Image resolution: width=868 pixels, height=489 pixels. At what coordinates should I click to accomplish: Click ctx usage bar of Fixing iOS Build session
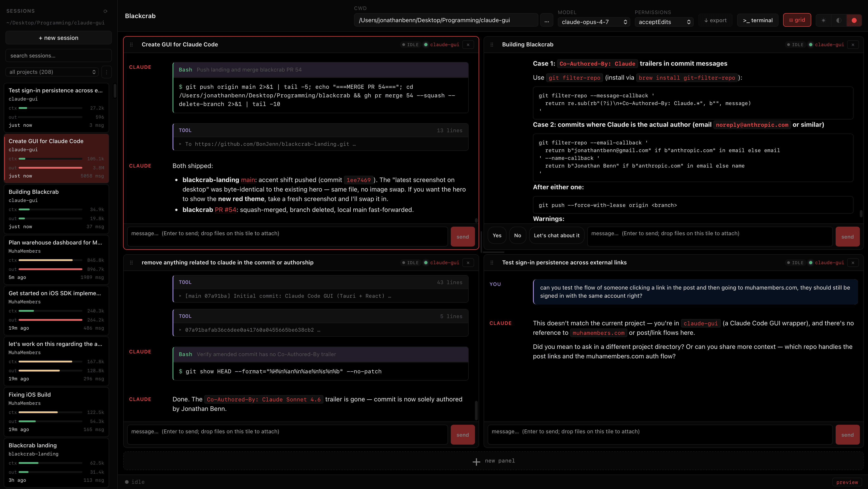pos(50,412)
